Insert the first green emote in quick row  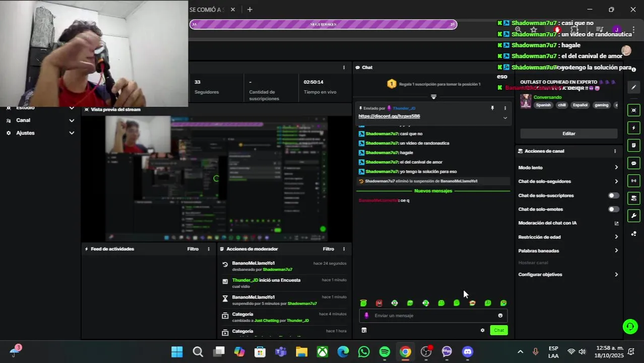(363, 303)
